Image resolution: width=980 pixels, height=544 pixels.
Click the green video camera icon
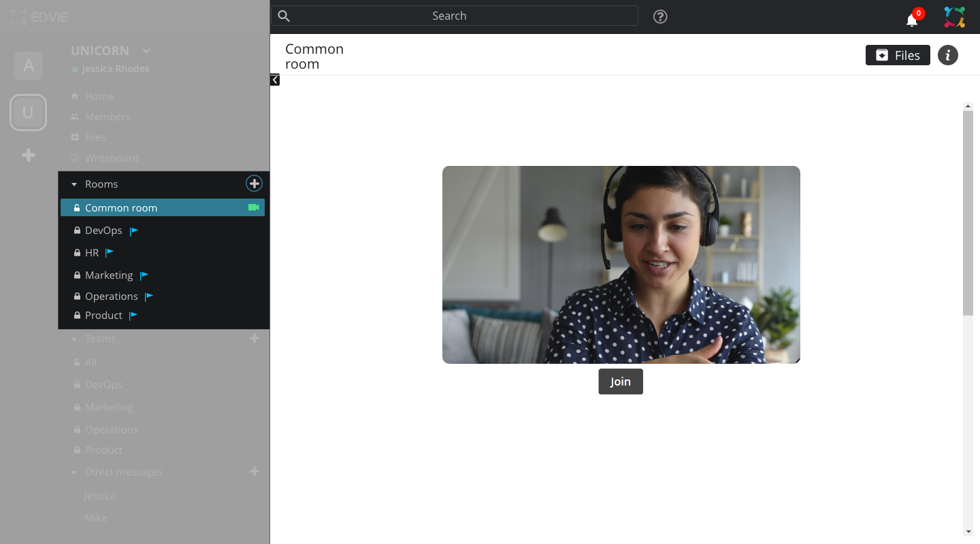point(254,207)
